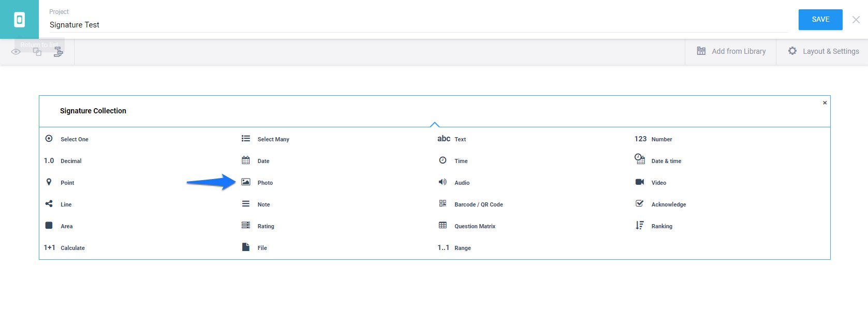Choose the Question Matrix grid icon
This screenshot has width=868, height=324.
(443, 226)
